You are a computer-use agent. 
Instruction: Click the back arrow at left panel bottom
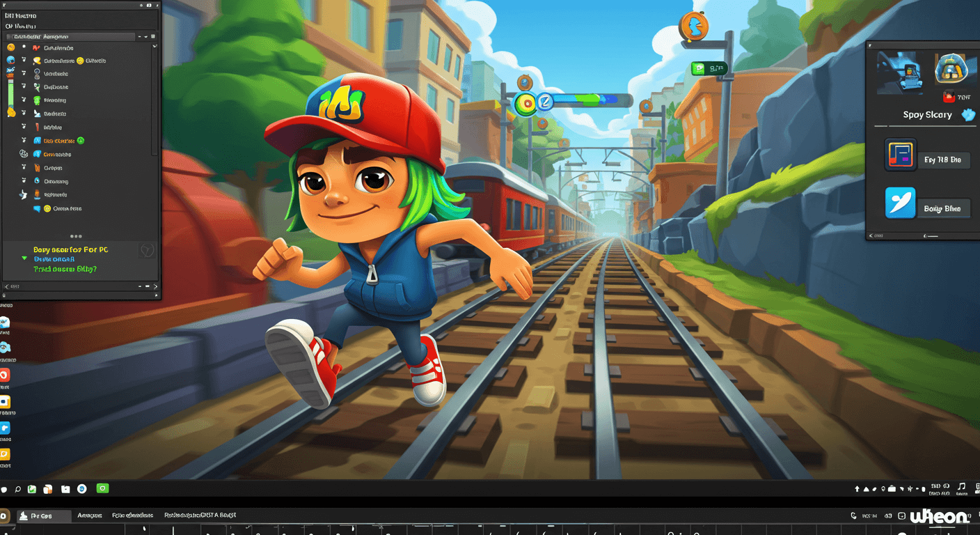(x=7, y=286)
